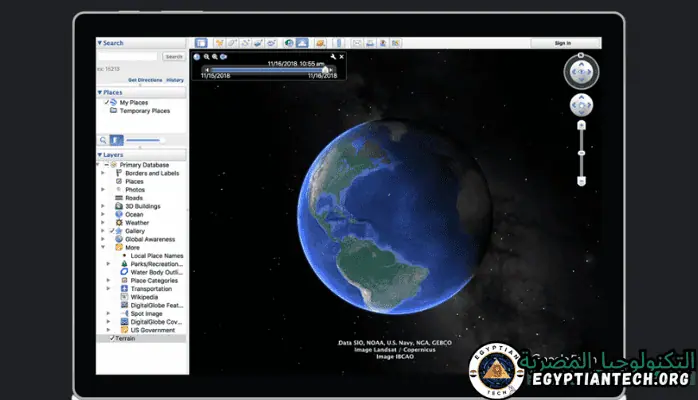698x400 pixels.
Task: Toggle the sidebar visibility toolbar icon
Action: pyautogui.click(x=201, y=43)
